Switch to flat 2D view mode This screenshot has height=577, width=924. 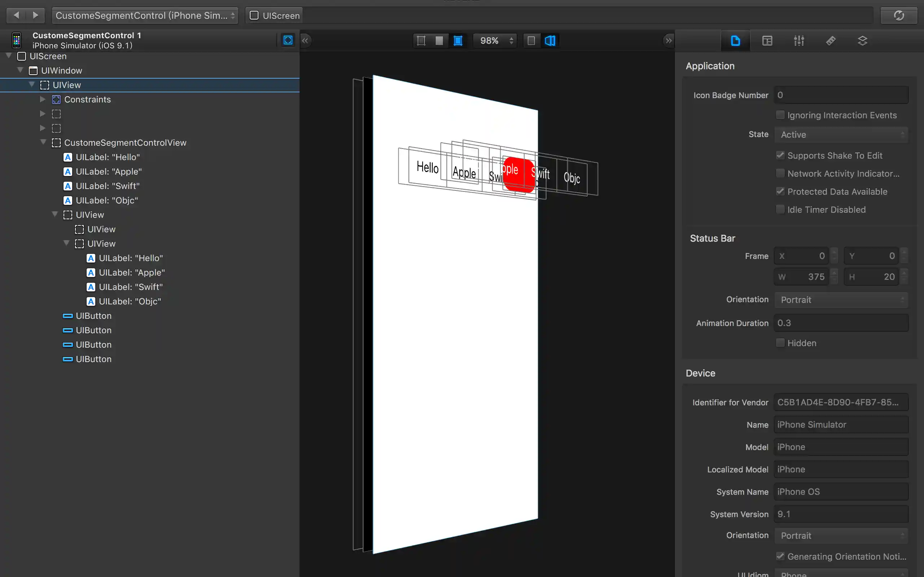click(531, 40)
